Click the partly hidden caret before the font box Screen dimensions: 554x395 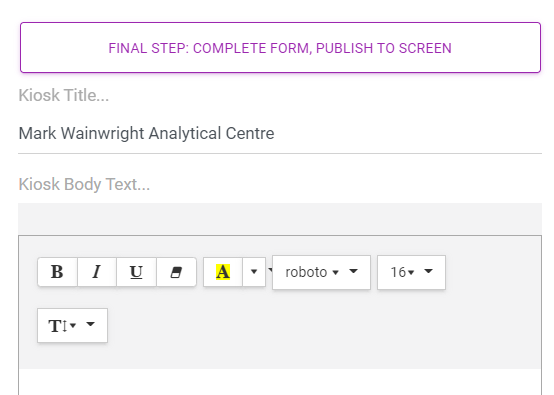tap(270, 270)
